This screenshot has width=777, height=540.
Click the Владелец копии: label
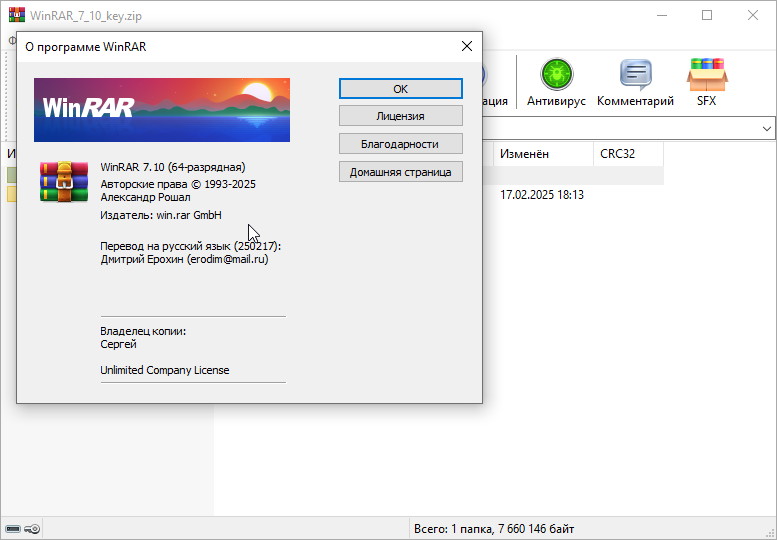click(143, 331)
